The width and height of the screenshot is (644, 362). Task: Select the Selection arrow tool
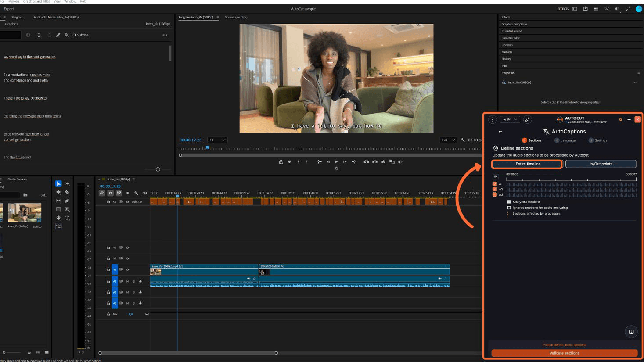(x=58, y=183)
